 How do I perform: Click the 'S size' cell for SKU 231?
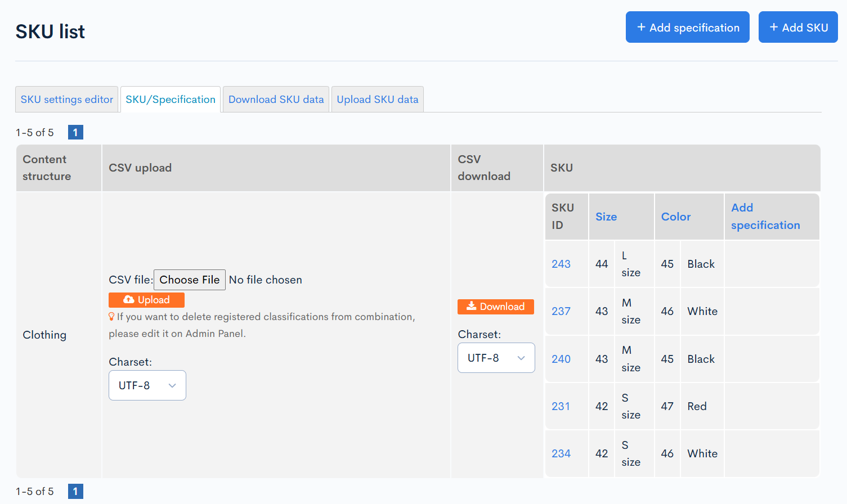click(x=634, y=406)
